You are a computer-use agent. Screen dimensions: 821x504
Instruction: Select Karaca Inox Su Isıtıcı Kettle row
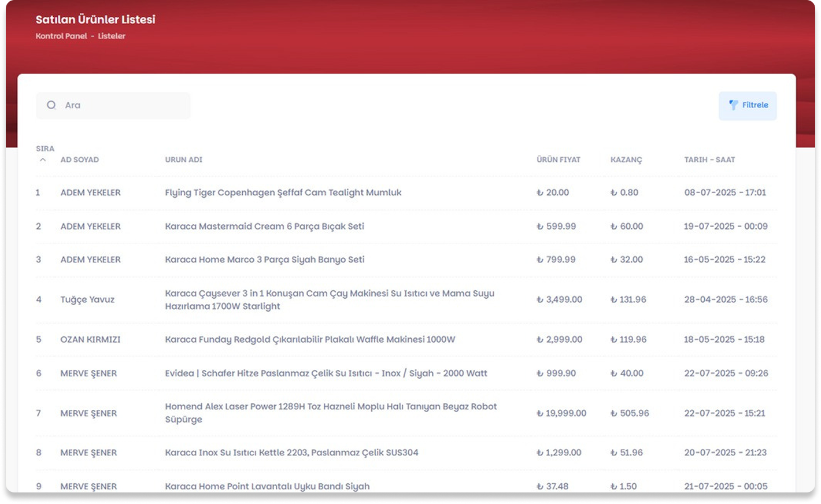[x=291, y=453]
